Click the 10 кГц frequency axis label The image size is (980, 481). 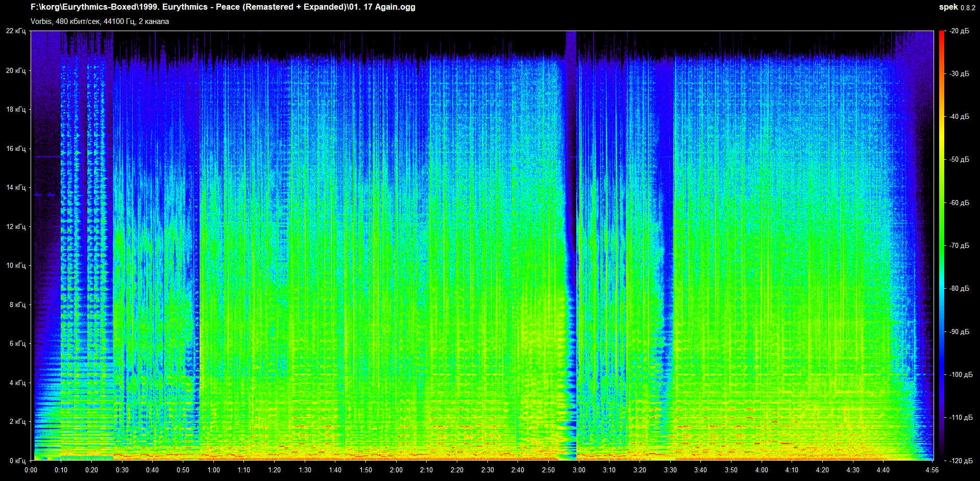coord(16,265)
